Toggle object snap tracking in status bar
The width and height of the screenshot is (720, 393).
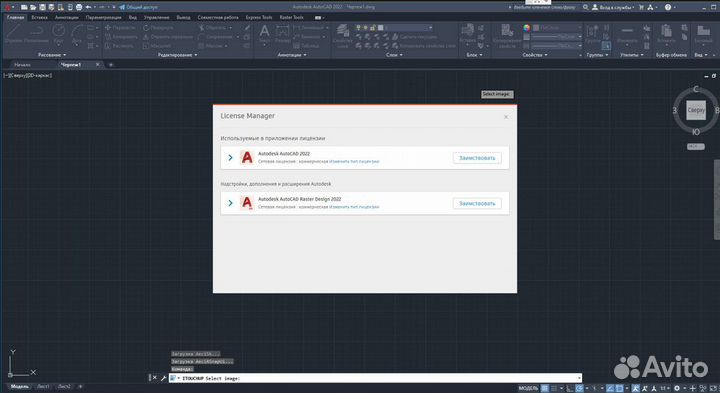609,388
